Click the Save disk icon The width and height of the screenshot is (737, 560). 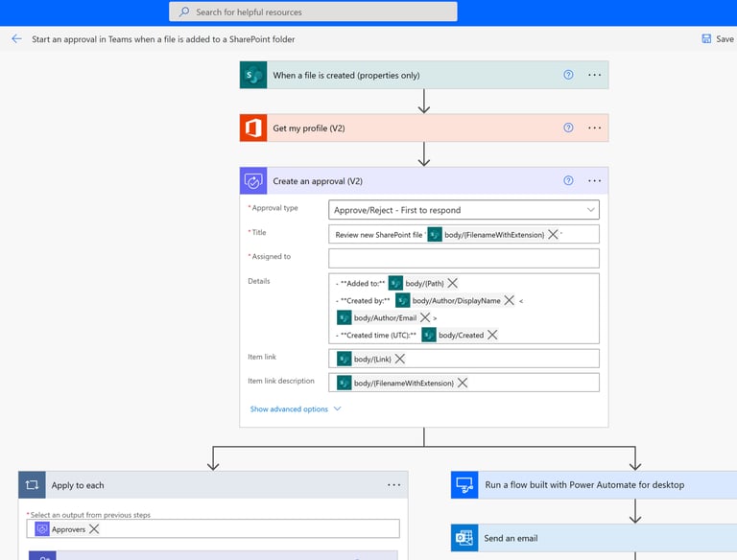706,39
